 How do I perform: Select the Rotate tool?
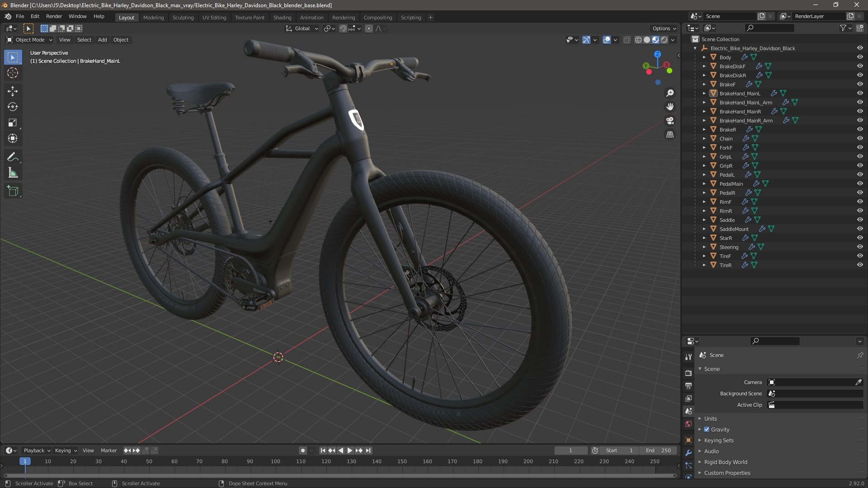[13, 107]
